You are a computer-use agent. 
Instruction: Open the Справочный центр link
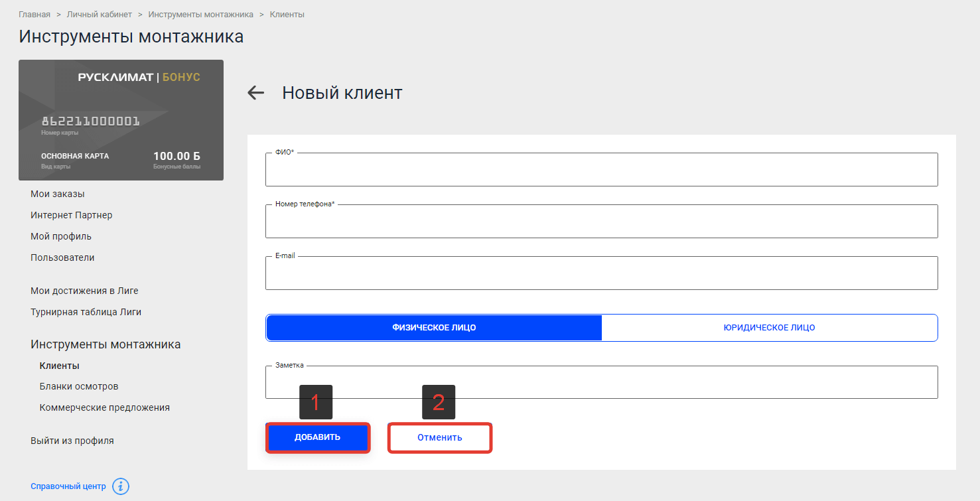point(68,486)
